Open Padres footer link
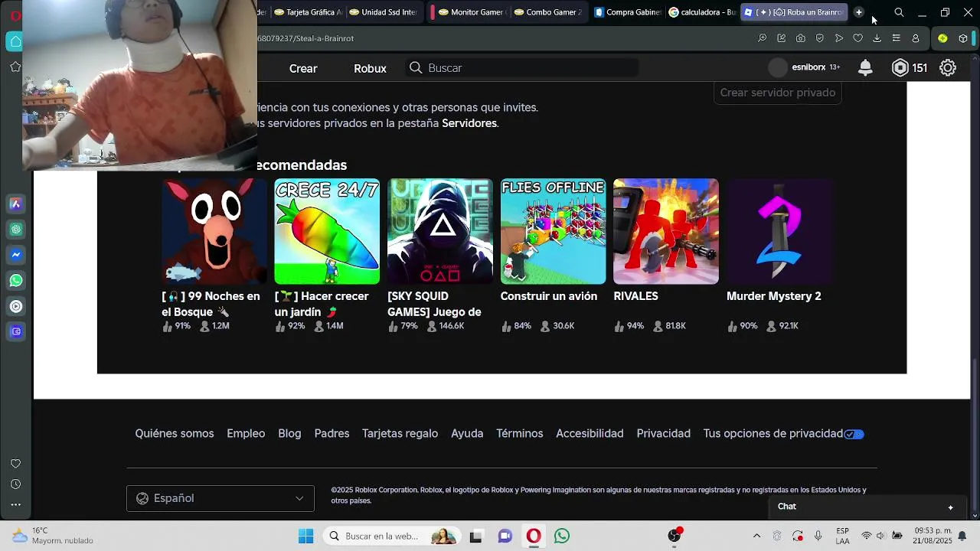This screenshot has height=551, width=980. point(332,434)
